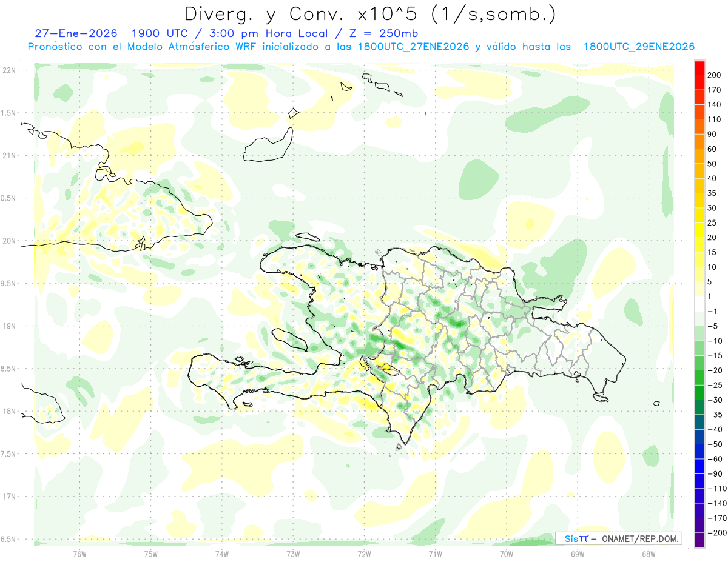
Task: Click the white colorbar segment between 1 and -1
Action: pos(699,304)
